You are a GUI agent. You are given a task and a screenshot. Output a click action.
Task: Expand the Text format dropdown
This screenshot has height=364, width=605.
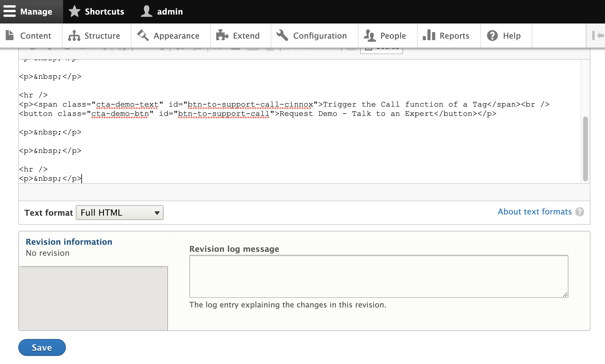[120, 213]
